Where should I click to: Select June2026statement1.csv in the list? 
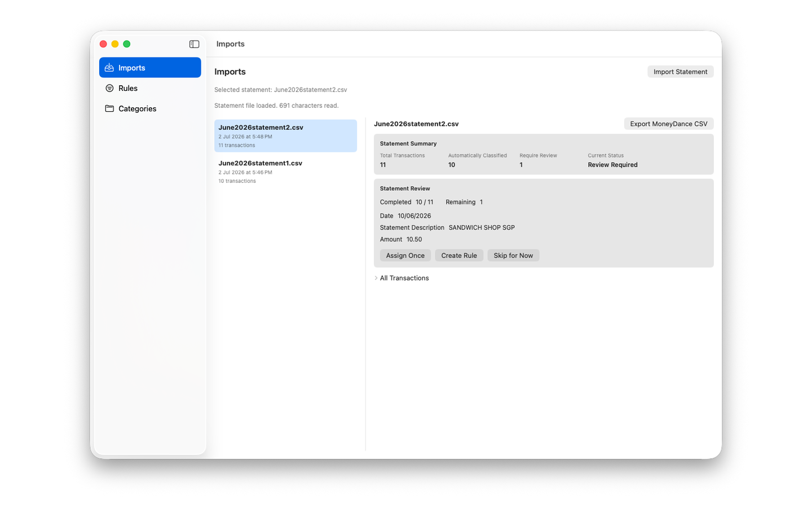(285, 172)
